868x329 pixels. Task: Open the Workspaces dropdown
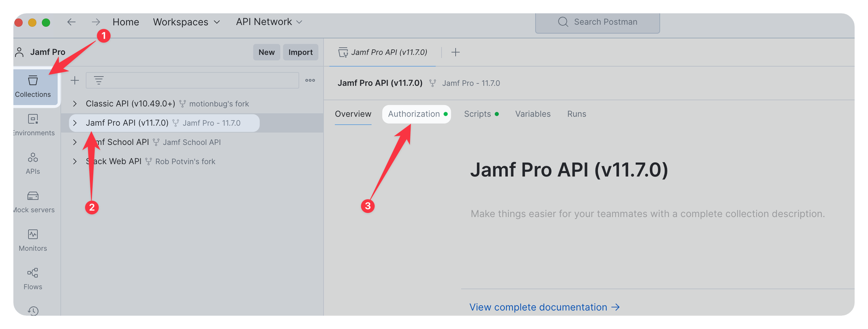[187, 22]
